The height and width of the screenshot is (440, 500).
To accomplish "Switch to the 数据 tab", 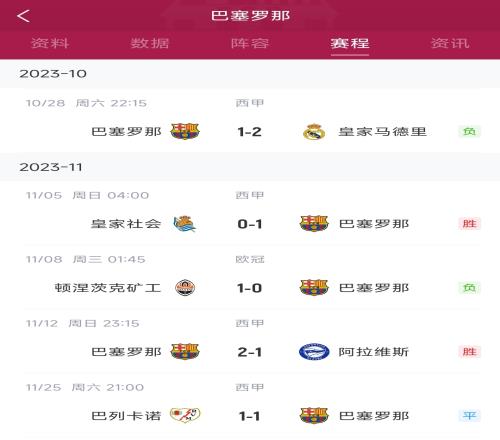I will click(x=150, y=43).
